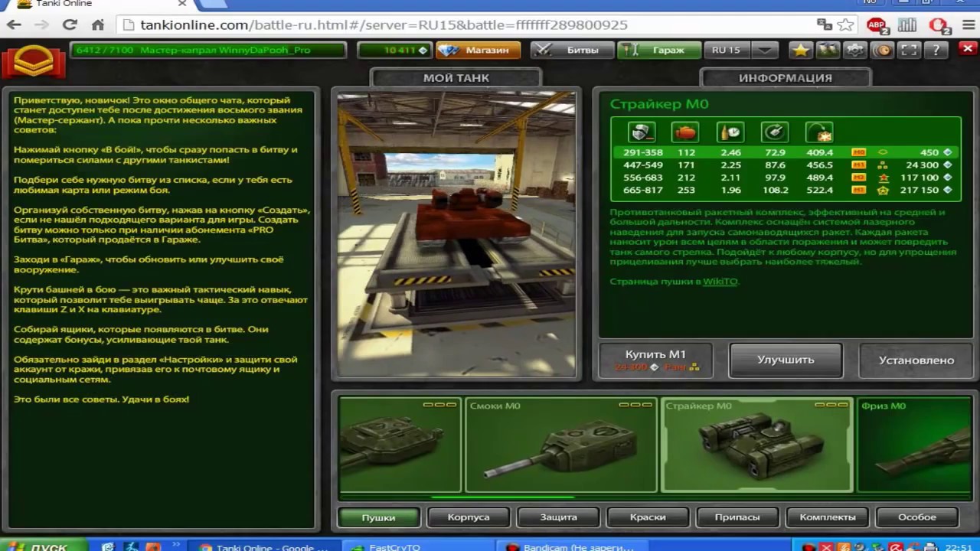Screen dimensions: 980x551
Task: Click the rank icon in the 24 300 row
Action: [883, 165]
